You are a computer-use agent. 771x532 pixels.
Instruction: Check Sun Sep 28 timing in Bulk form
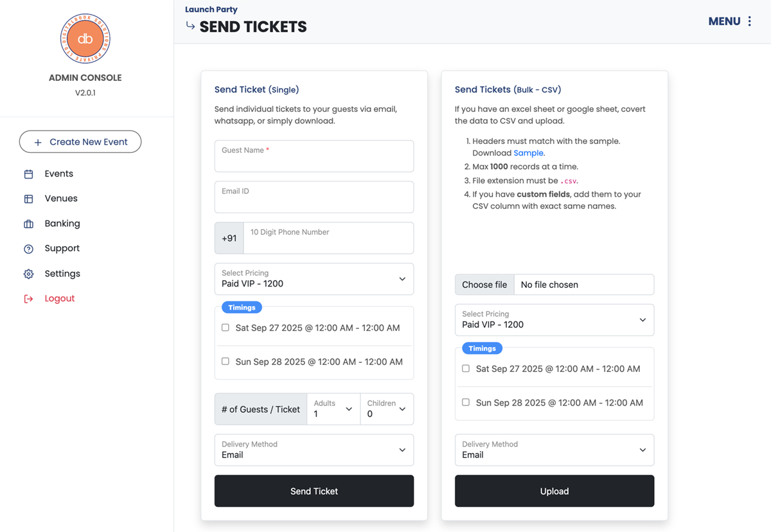click(466, 402)
